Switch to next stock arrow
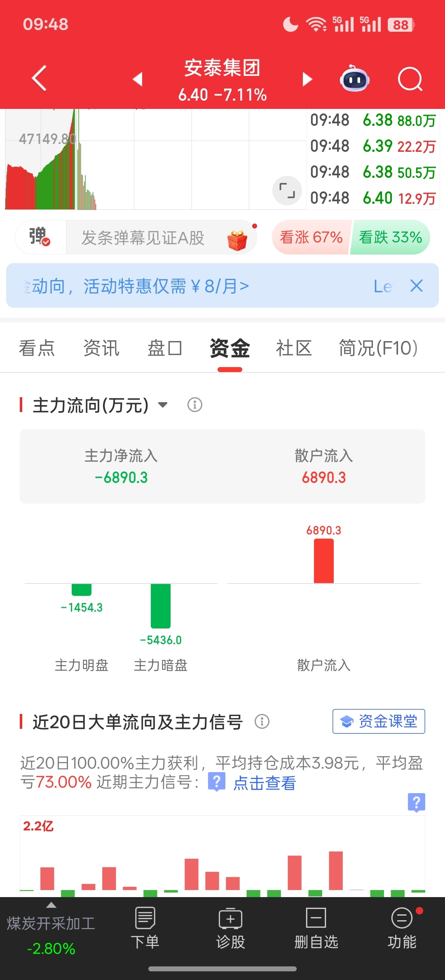 click(x=307, y=79)
